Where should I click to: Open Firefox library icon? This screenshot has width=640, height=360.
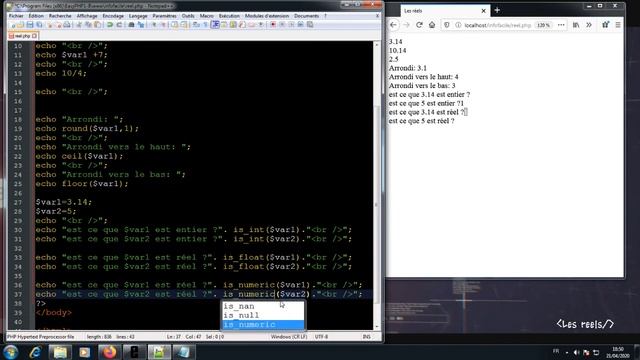(576, 25)
